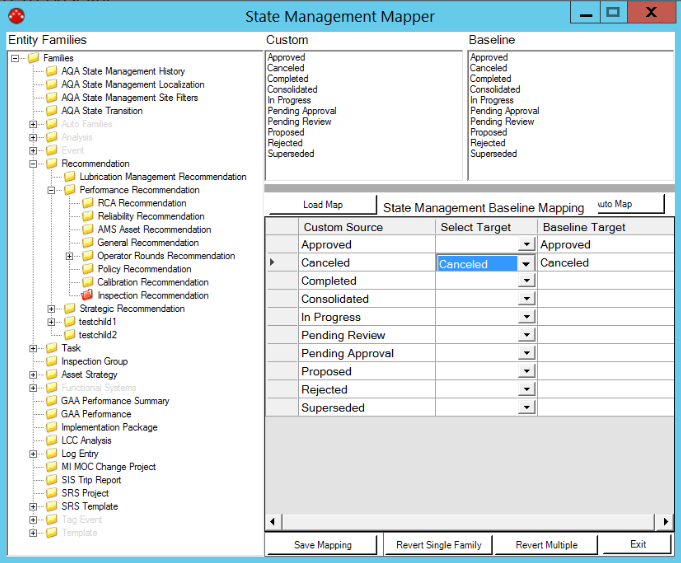Expand the Asset Strategy node
The height and width of the screenshot is (563, 681).
click(x=33, y=374)
